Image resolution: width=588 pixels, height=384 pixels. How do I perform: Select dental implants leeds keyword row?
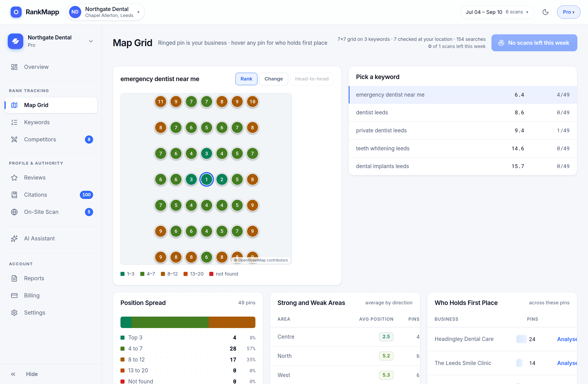point(462,166)
